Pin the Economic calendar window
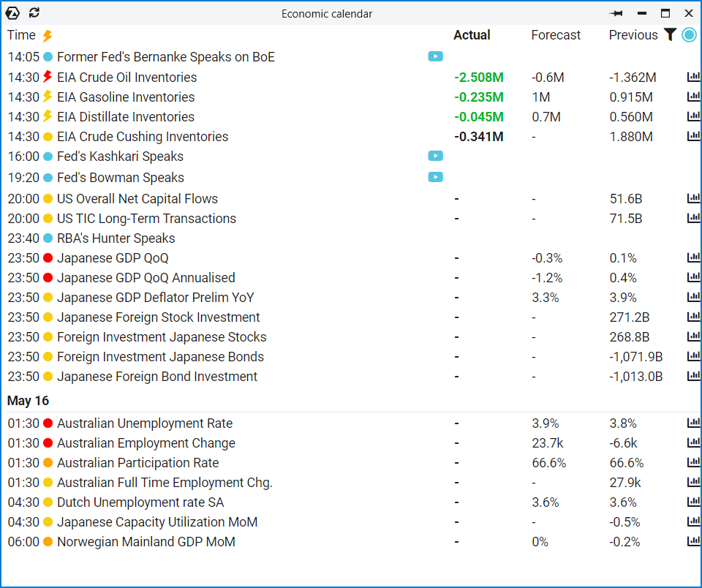This screenshot has width=702, height=588. click(x=616, y=14)
